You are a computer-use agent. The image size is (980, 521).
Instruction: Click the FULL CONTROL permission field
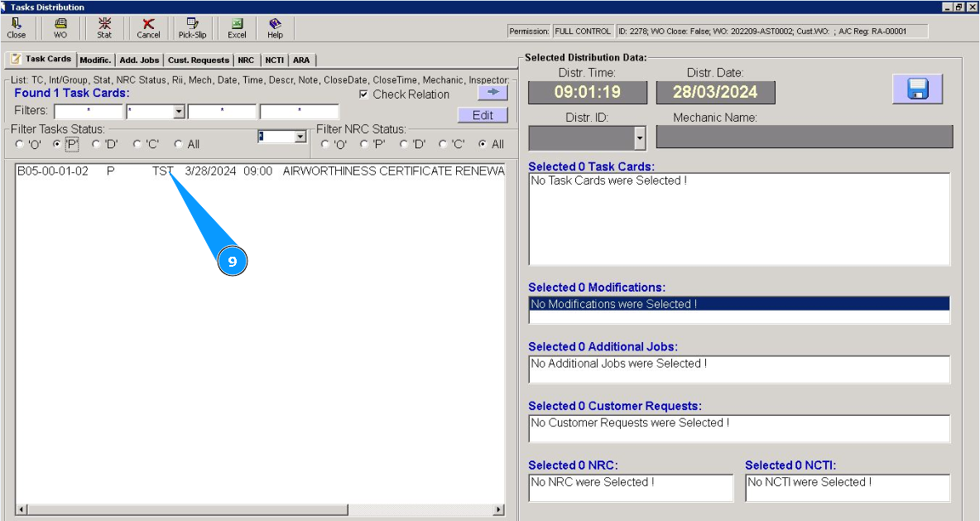click(583, 31)
